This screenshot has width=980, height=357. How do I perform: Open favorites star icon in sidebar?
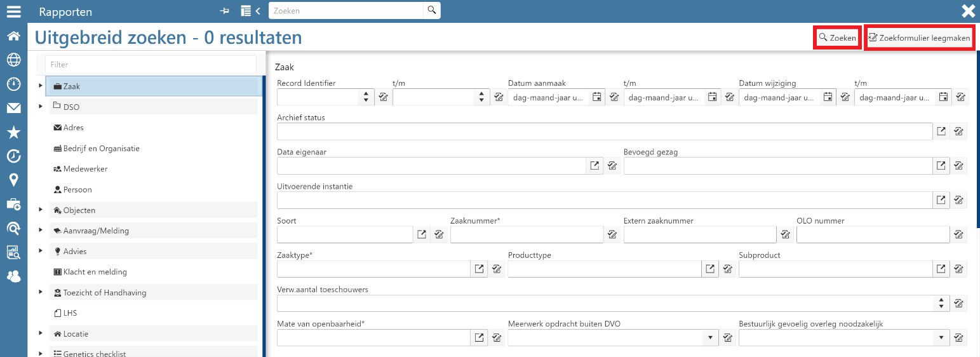point(13,132)
